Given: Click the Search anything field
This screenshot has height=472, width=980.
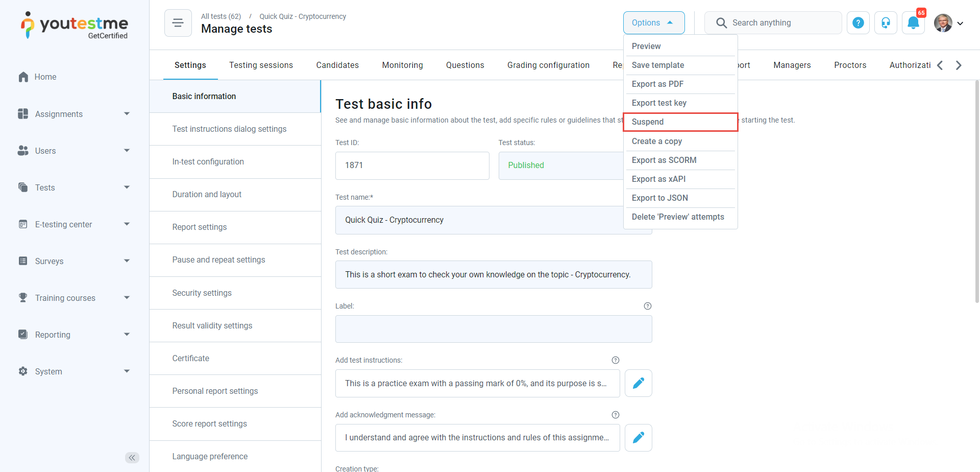Looking at the screenshot, I should pos(773,23).
